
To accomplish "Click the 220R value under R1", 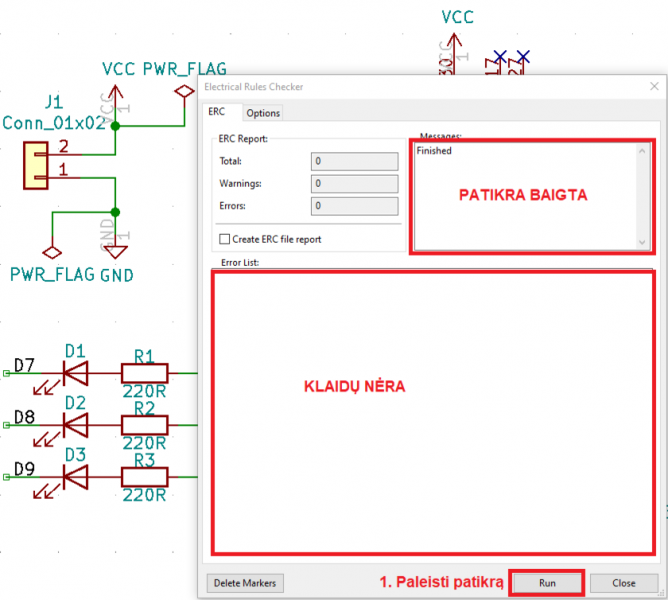I will tap(144, 391).
